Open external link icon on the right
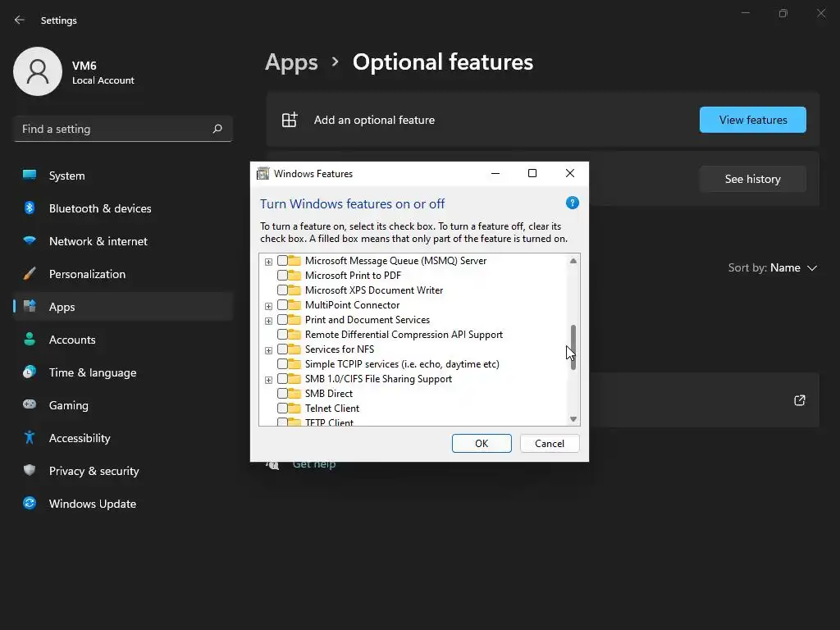Screen dimensions: 840x630 [800, 400]
